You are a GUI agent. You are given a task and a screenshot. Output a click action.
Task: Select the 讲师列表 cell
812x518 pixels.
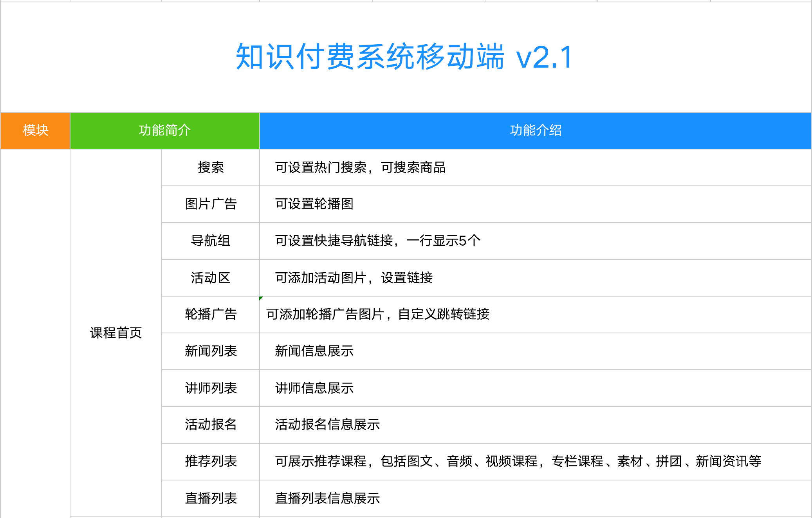pyautogui.click(x=211, y=388)
